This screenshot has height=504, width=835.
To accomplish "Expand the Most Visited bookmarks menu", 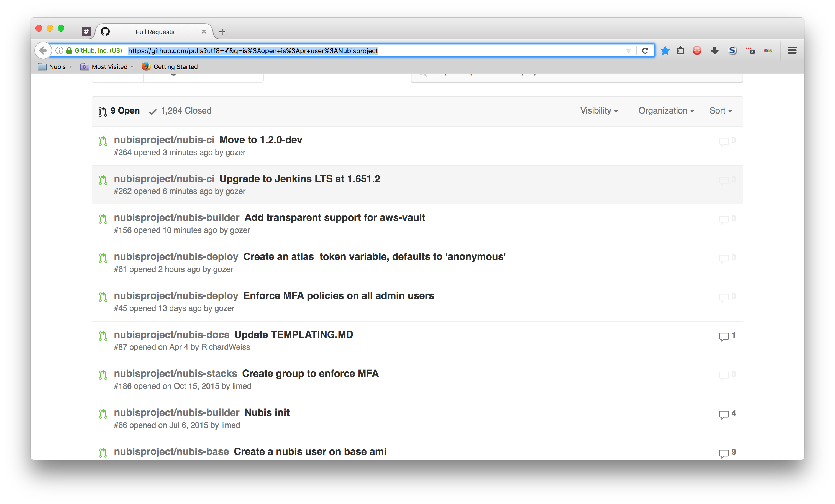I will [107, 66].
